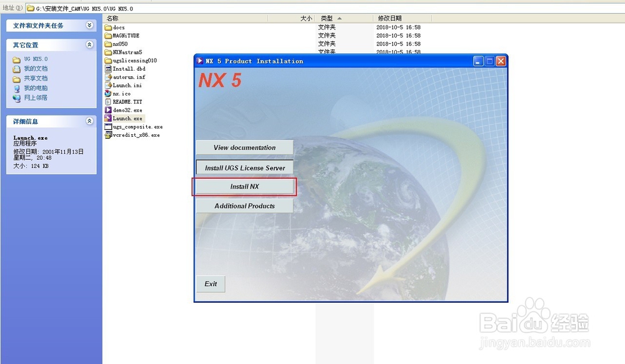Click Install UGS License Server
This screenshot has width=625, height=364.
[x=244, y=168]
